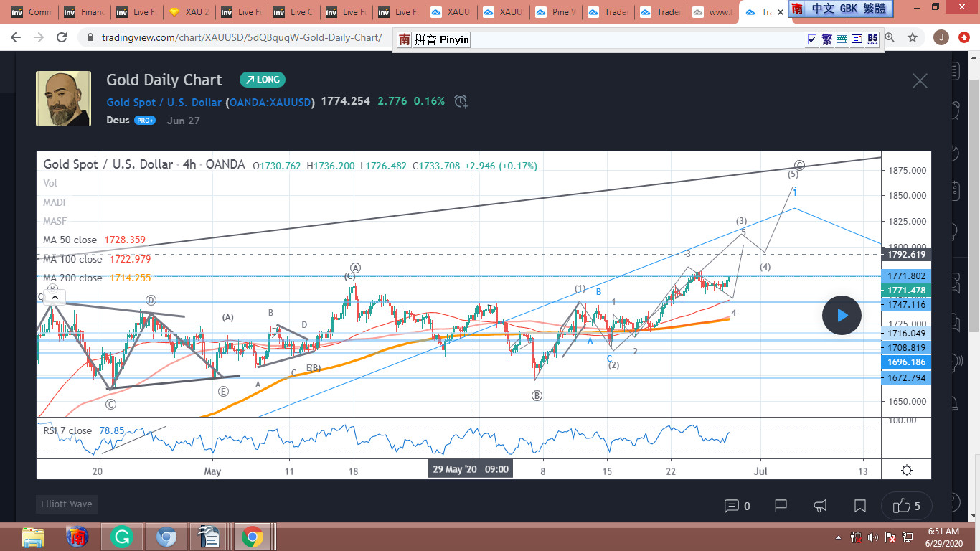Toggle the traditional Chinese 繁 button
The height and width of the screenshot is (551, 980).
tap(826, 39)
